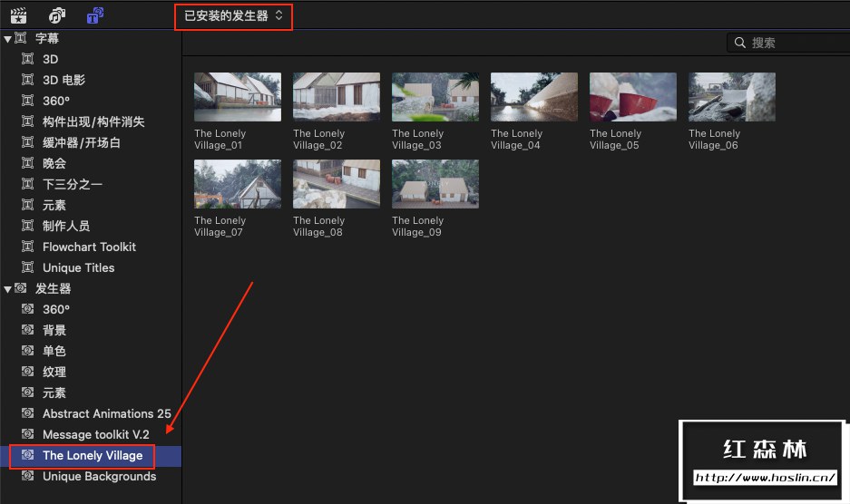850x504 pixels.
Task: Open the Libraries sidebar clapperboard icon
Action: (18, 15)
